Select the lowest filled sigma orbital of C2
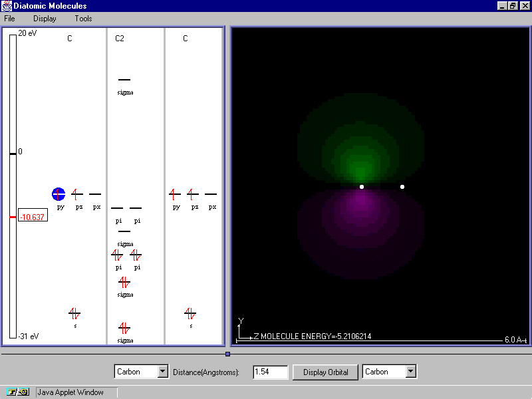Screen dimensions: 532x399 [124, 328]
